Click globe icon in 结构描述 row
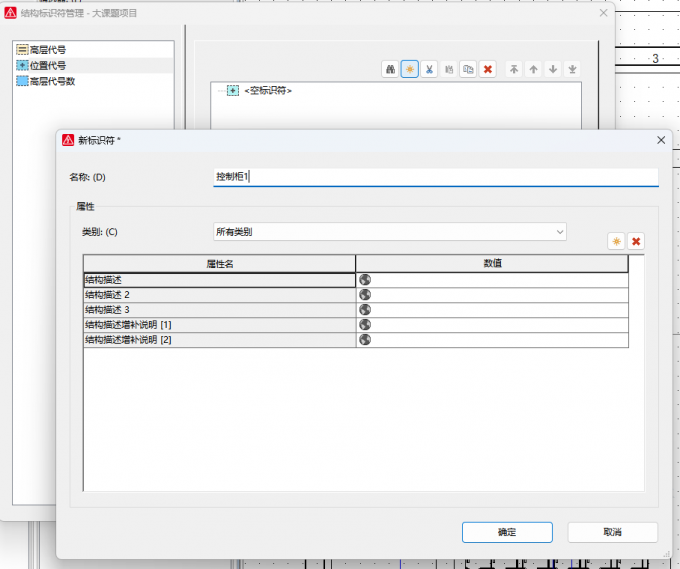 (365, 280)
